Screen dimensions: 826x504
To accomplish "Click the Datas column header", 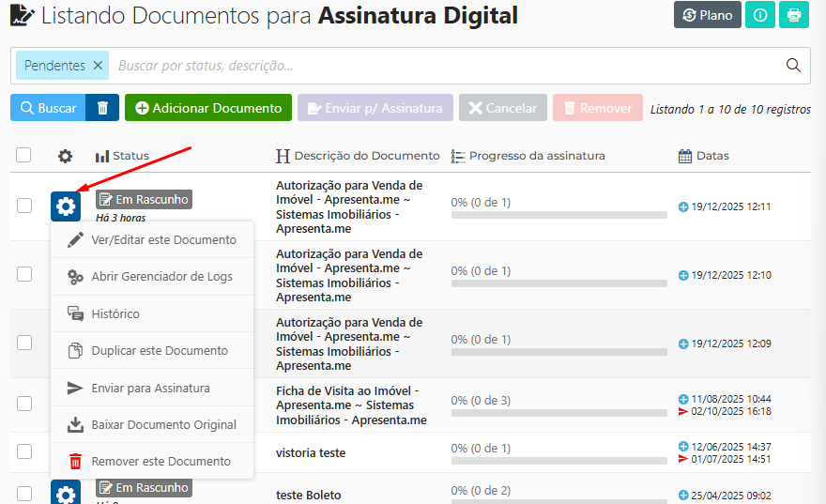I will tap(704, 156).
